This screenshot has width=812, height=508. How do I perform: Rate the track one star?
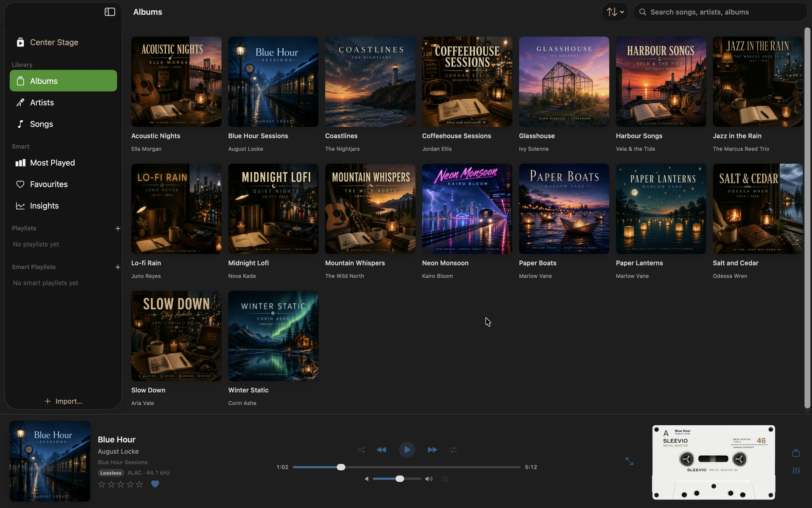102,484
